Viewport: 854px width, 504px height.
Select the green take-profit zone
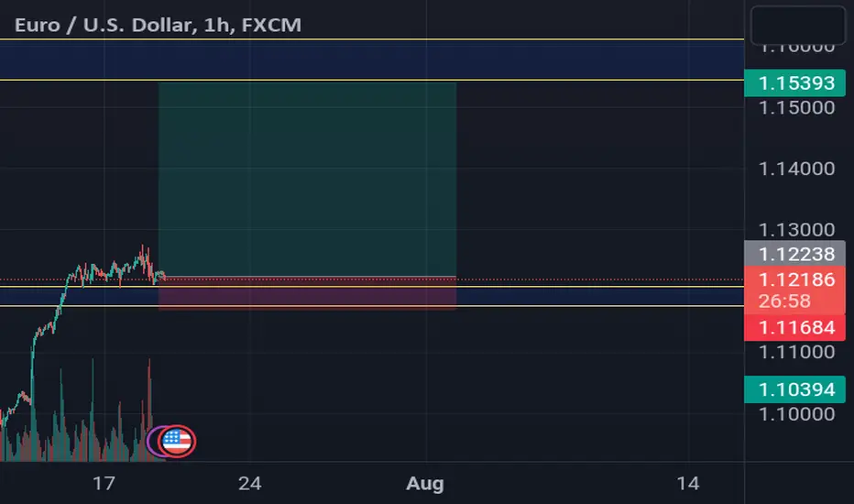[307, 180]
